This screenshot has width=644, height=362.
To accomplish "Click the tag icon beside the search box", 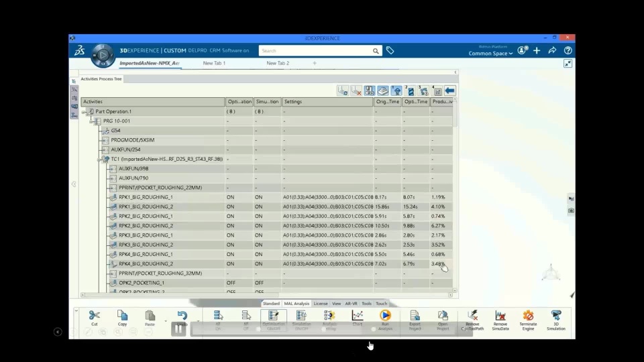I will [390, 50].
